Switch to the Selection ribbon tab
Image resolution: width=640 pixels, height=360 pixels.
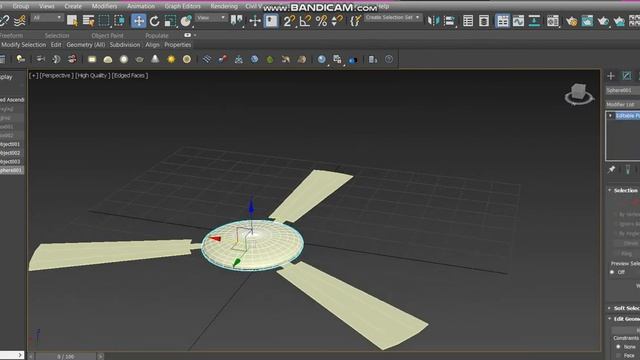tap(57, 36)
